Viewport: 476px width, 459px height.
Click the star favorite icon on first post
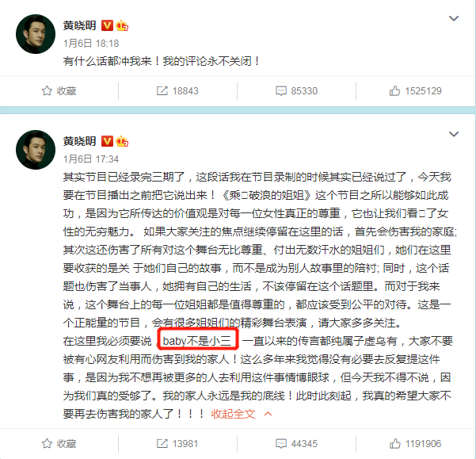tap(47, 91)
